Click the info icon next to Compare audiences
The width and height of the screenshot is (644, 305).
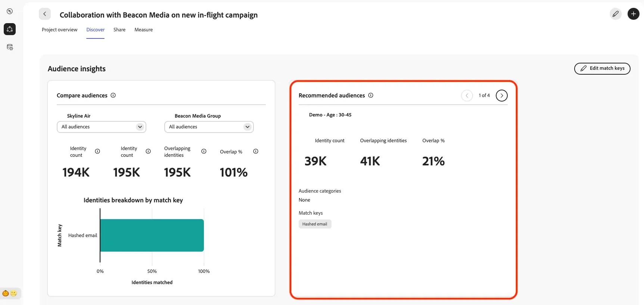point(113,95)
